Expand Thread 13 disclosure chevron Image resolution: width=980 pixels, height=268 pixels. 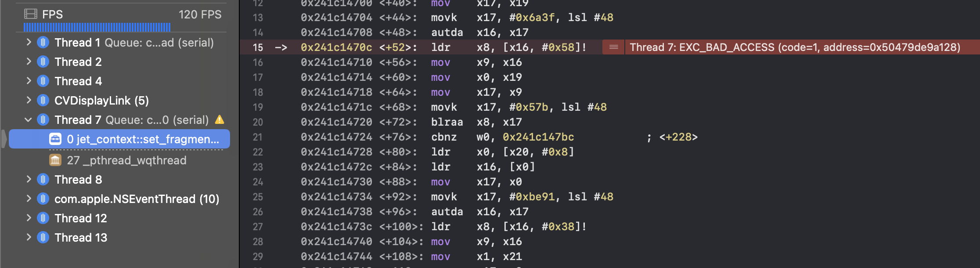point(29,237)
